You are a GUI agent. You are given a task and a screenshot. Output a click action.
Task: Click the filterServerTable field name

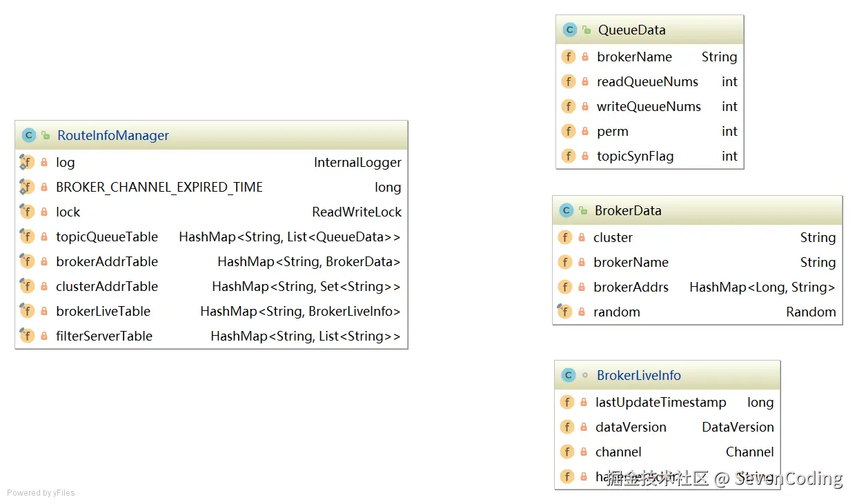click(x=104, y=336)
